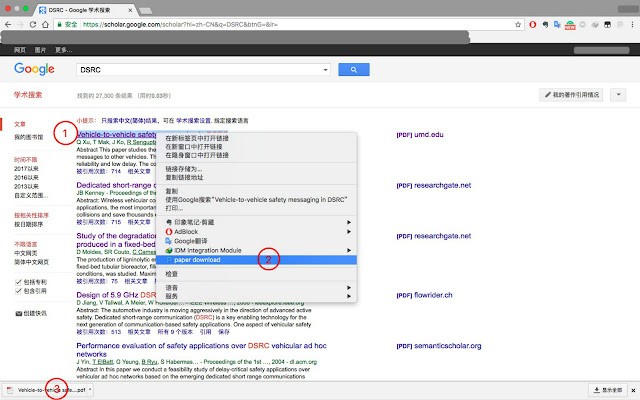The height and width of the screenshot is (400, 640).
Task: Click the blue search magnifier button
Action: coord(354,70)
